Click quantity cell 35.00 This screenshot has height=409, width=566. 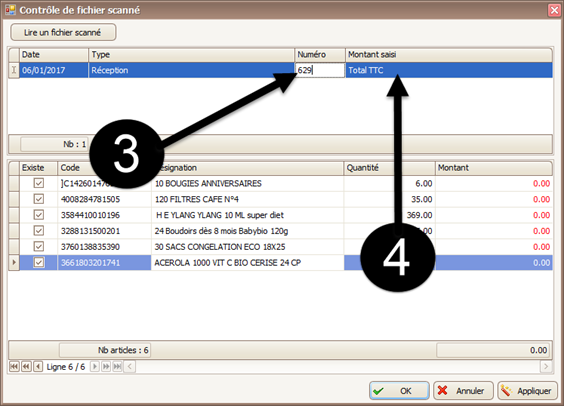coord(389,199)
